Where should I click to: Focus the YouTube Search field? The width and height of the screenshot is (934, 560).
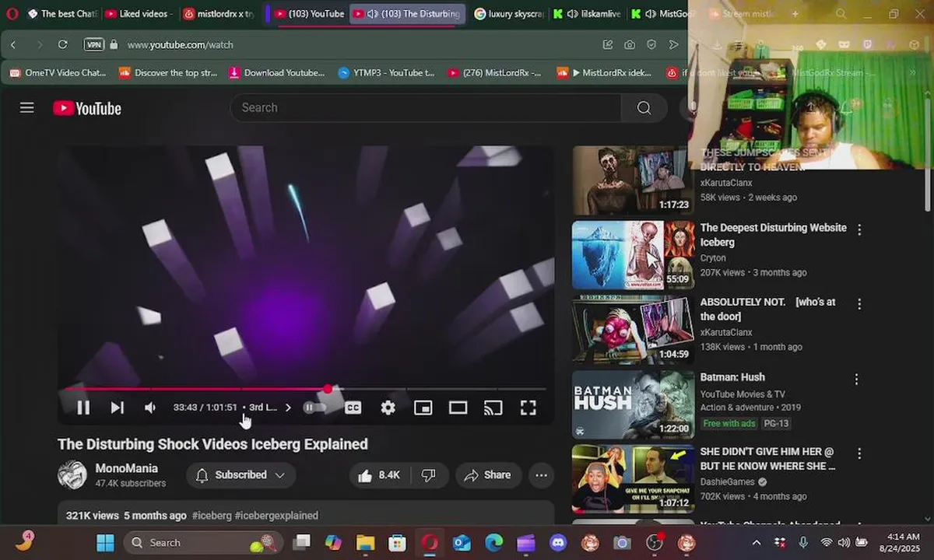(425, 107)
